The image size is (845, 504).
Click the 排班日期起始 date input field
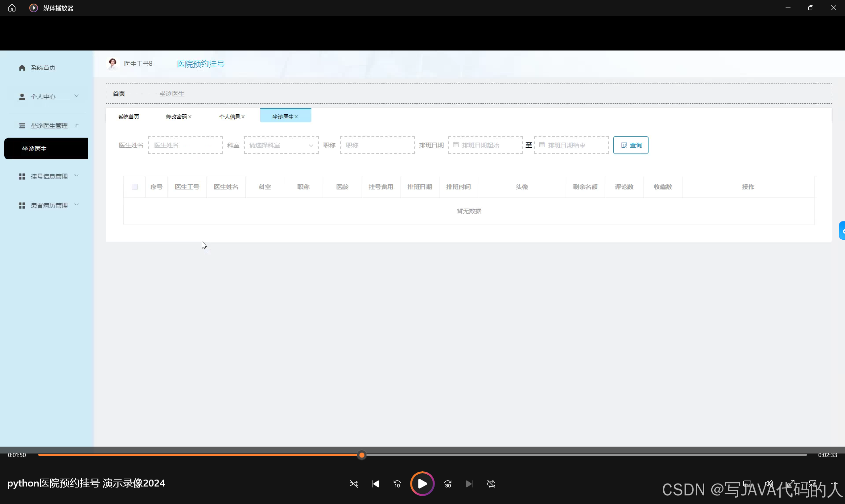click(x=485, y=145)
